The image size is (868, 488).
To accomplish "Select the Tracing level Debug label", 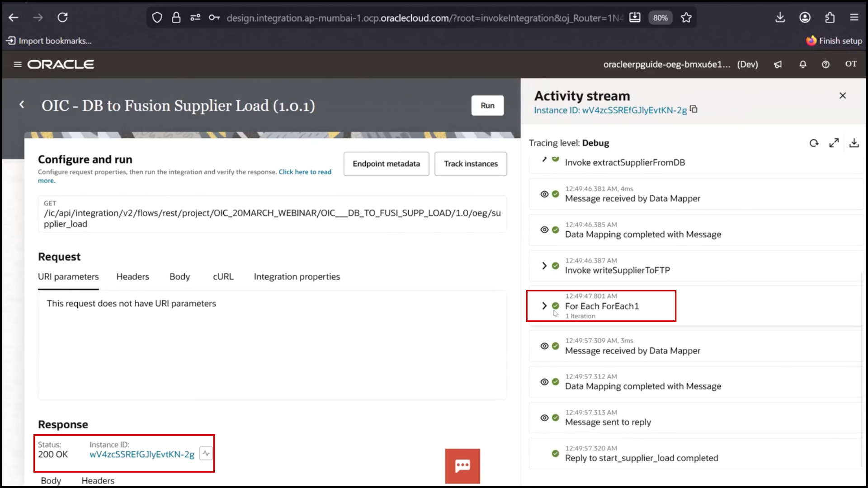I will [x=569, y=143].
